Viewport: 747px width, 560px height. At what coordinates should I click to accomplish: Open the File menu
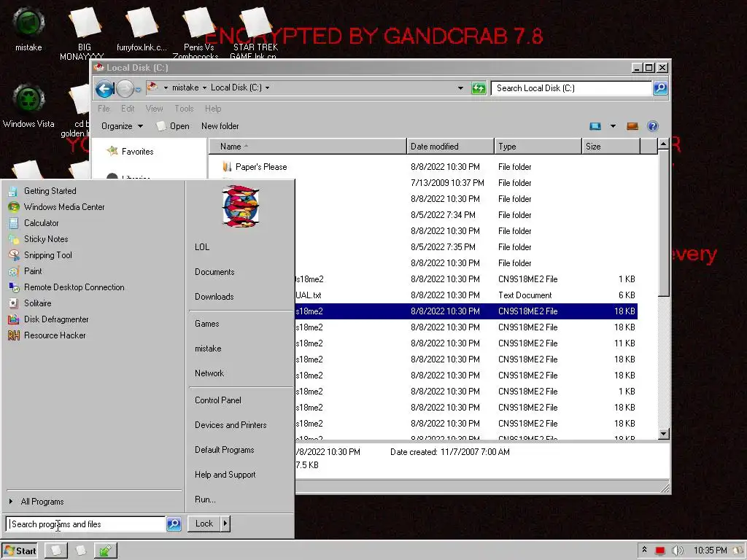coord(104,109)
